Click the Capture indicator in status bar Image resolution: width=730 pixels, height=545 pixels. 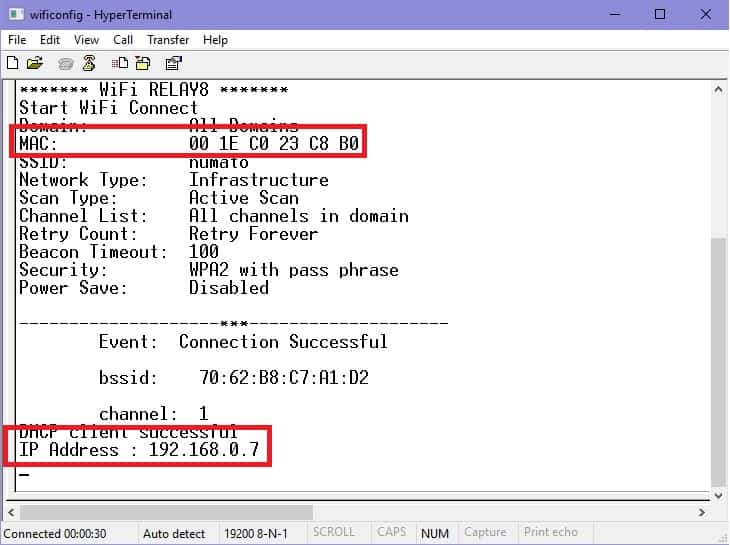485,532
